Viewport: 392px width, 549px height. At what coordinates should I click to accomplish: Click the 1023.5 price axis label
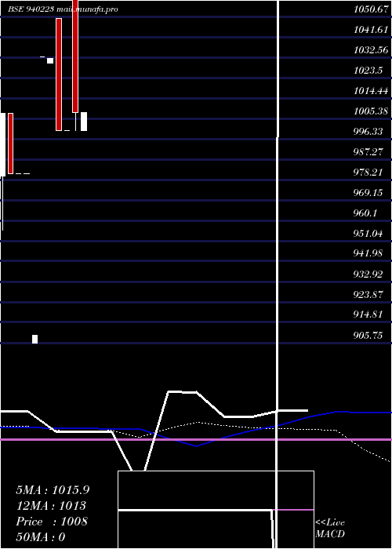368,71
